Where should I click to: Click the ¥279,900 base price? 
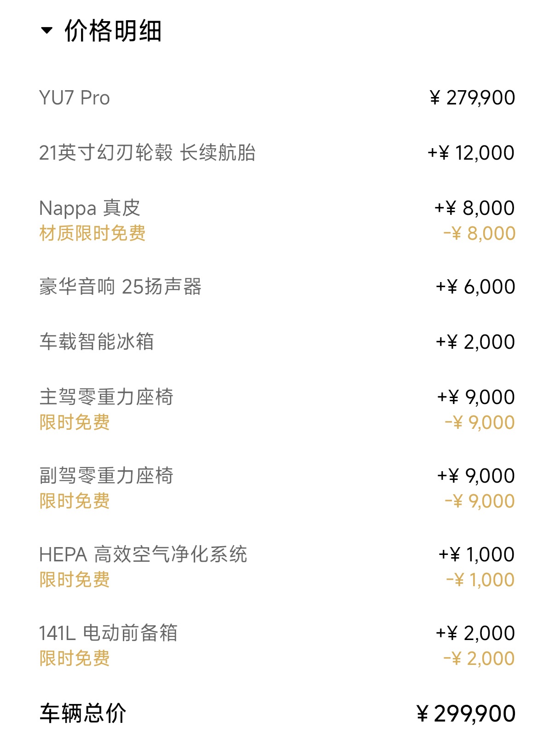[x=472, y=98]
